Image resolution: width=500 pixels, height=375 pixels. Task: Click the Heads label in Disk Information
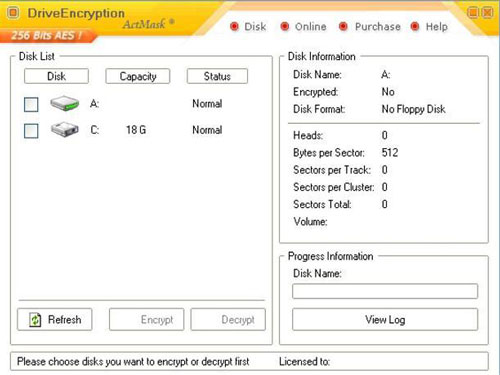(x=308, y=135)
